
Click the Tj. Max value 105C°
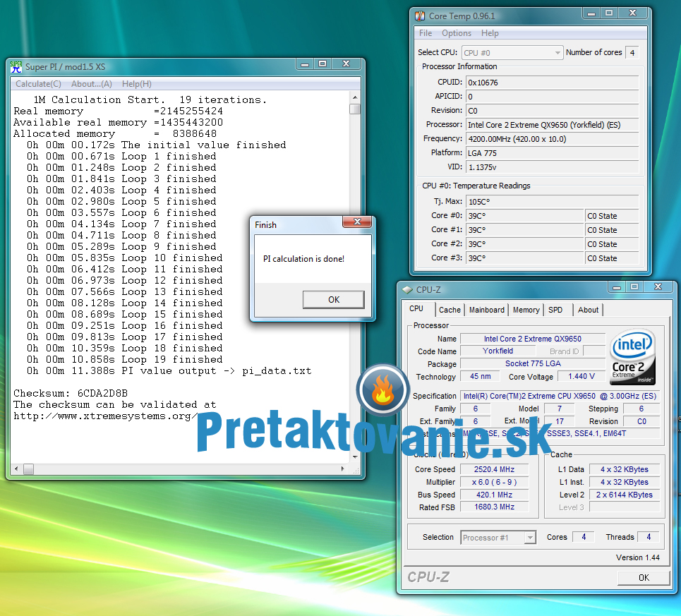552,201
